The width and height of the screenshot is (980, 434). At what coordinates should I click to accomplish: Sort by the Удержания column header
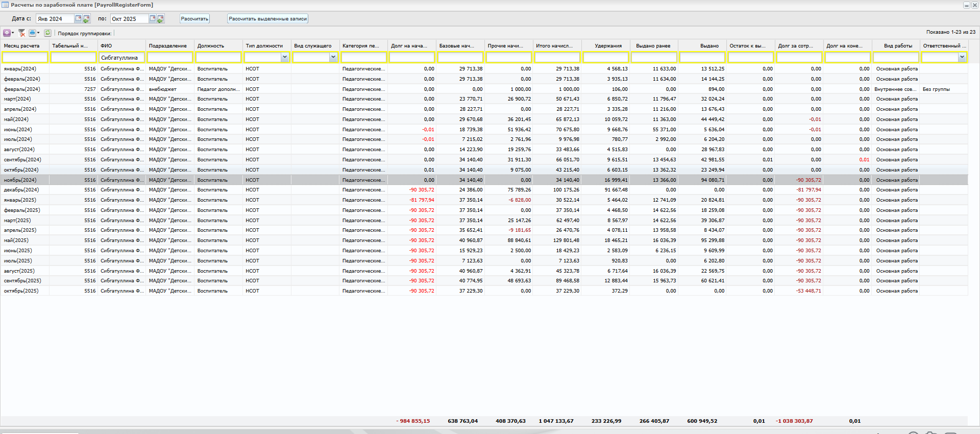click(608, 45)
